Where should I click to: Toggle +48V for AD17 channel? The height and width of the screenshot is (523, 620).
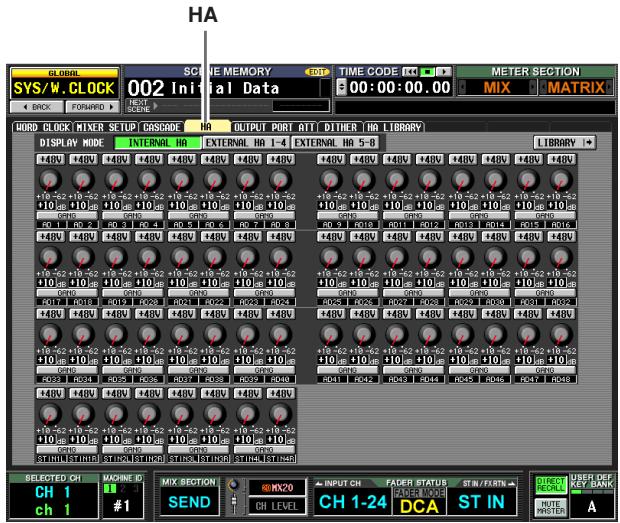click(50, 237)
